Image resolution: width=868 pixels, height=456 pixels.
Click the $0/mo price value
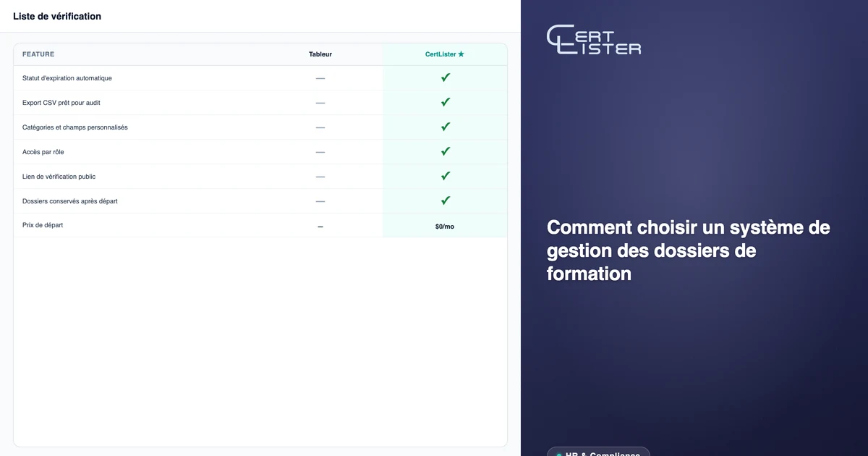click(445, 227)
